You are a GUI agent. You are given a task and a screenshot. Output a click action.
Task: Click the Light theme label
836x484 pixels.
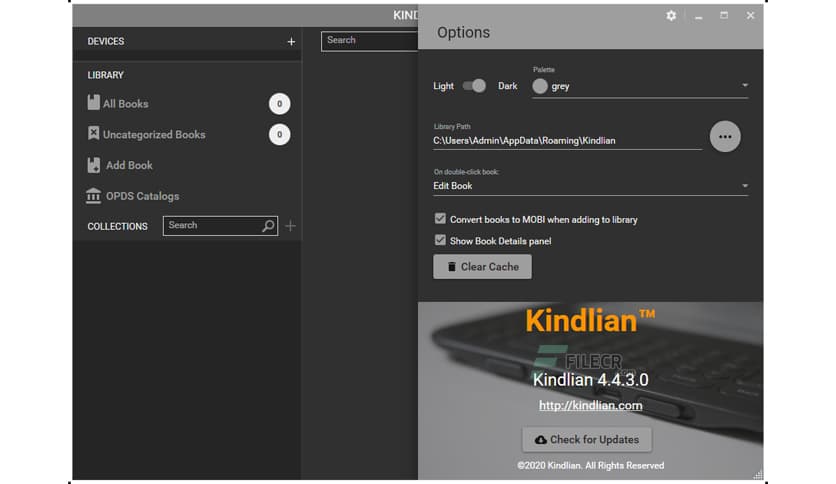pos(443,86)
